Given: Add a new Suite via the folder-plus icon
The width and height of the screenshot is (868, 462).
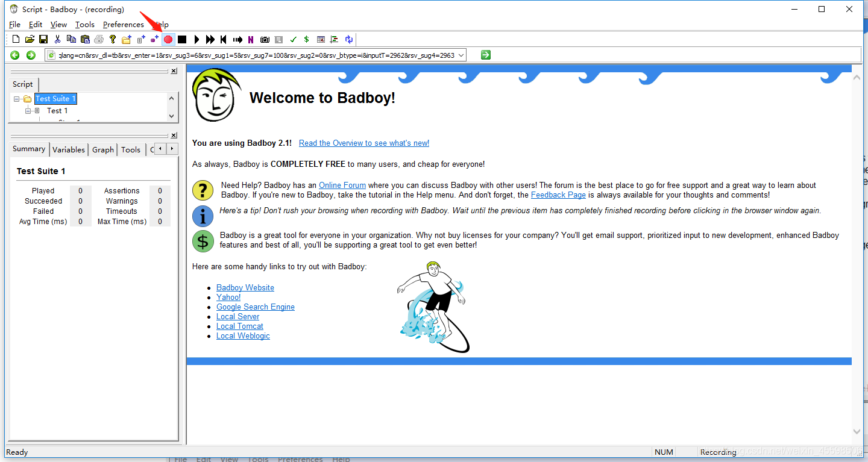Looking at the screenshot, I should [127, 39].
